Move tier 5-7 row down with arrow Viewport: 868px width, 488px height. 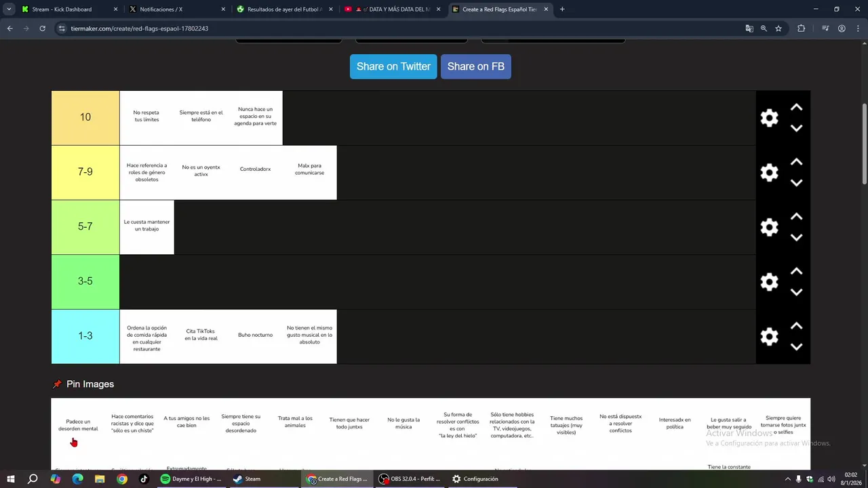796,237
